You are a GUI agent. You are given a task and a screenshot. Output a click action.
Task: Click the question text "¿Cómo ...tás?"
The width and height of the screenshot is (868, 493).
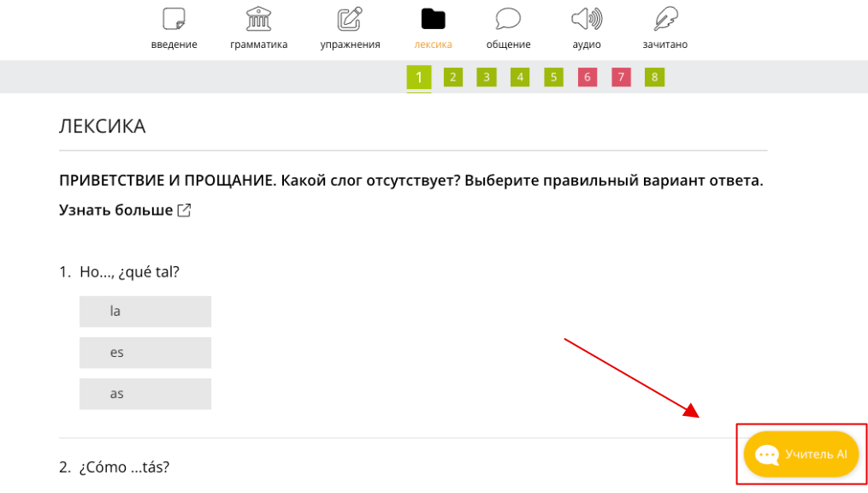(x=125, y=467)
